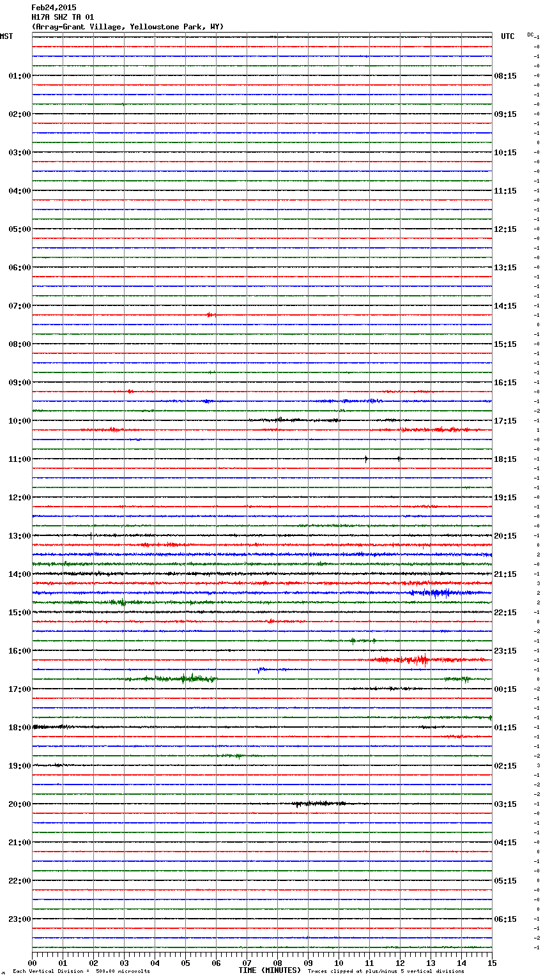The width and height of the screenshot is (543, 980).
Task: Click the 07:00 MST time label
Action: point(19,306)
